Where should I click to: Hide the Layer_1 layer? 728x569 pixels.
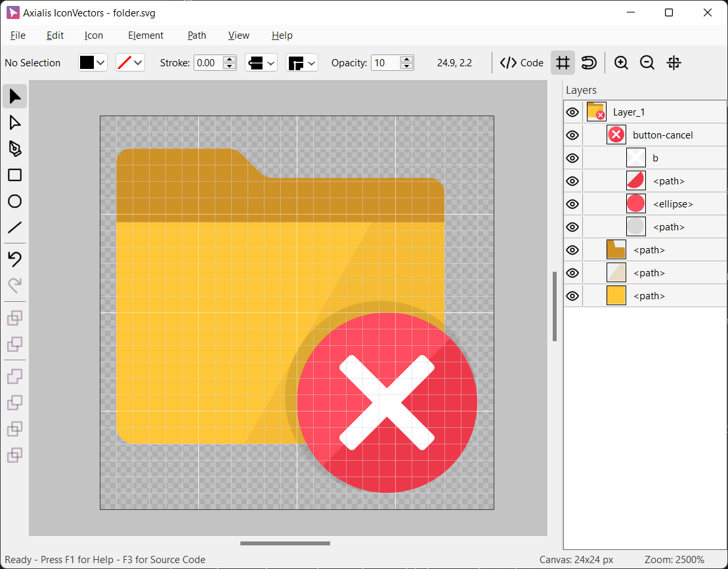tap(572, 112)
